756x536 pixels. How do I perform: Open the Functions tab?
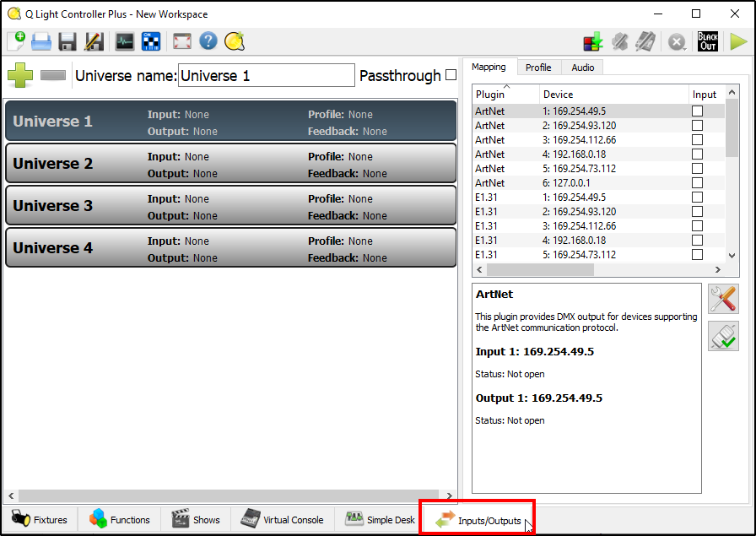(120, 520)
